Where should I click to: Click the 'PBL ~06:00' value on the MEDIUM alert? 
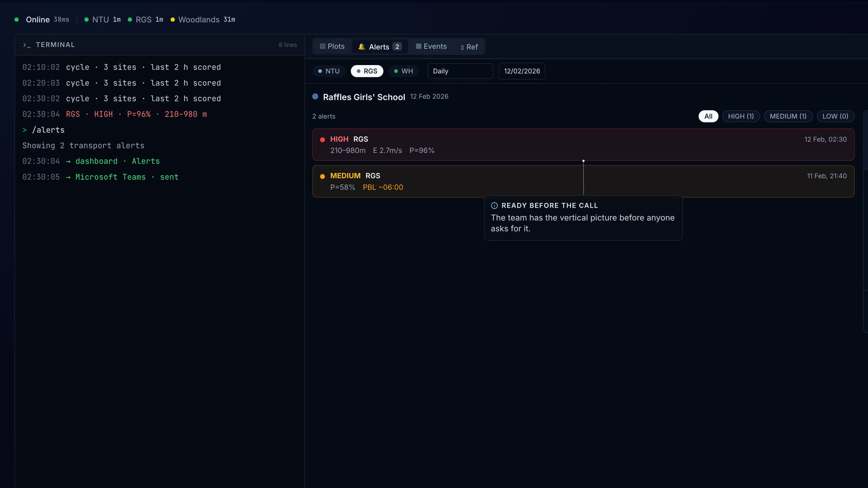(x=383, y=188)
